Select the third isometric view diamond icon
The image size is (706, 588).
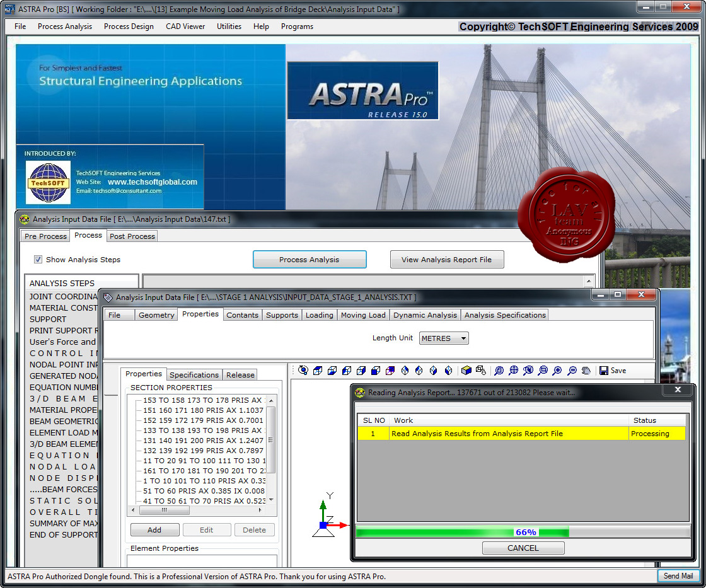click(434, 370)
